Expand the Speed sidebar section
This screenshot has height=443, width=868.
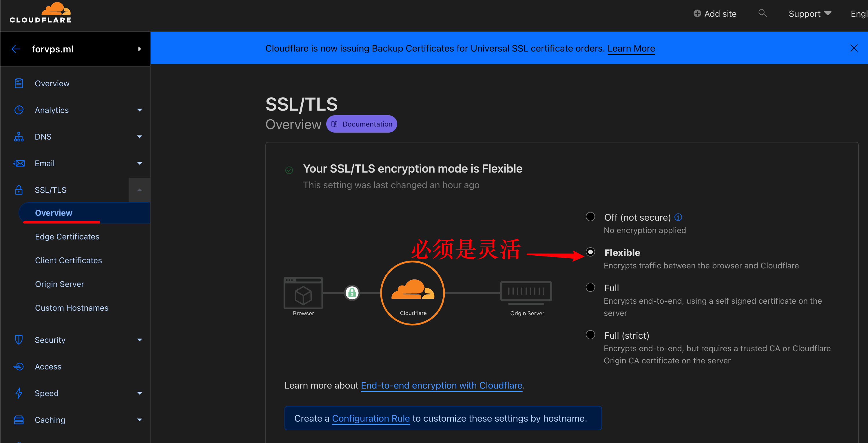pyautogui.click(x=140, y=393)
